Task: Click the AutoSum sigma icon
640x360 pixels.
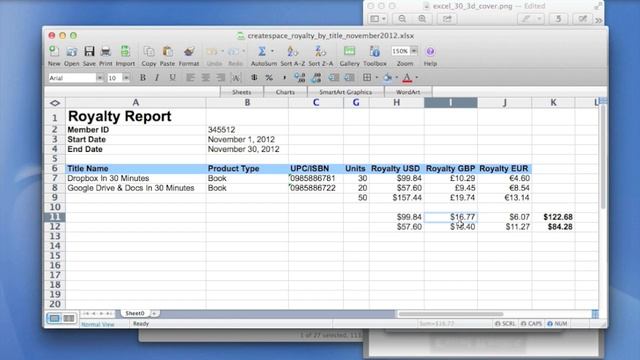Action: point(262,51)
